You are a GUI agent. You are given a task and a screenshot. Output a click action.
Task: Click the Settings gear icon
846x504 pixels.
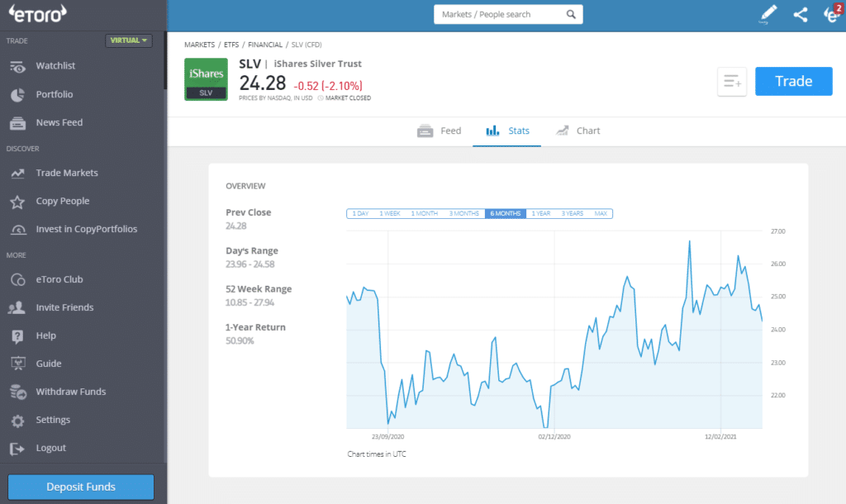(x=18, y=421)
